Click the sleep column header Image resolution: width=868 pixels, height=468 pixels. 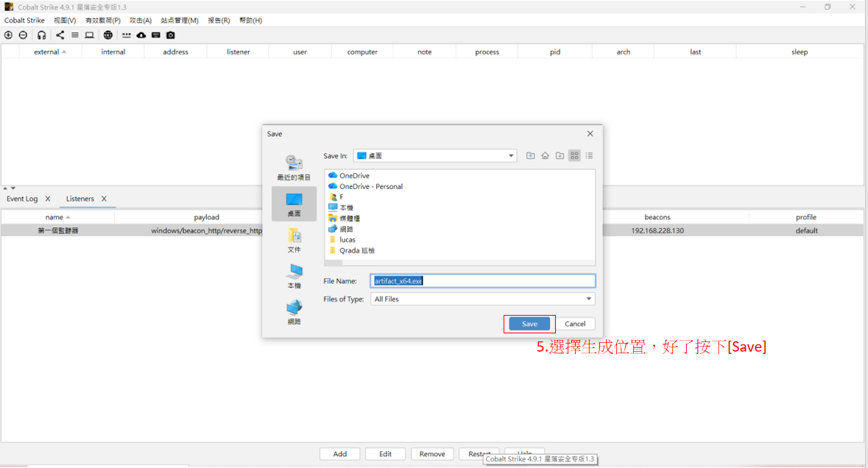pos(800,52)
